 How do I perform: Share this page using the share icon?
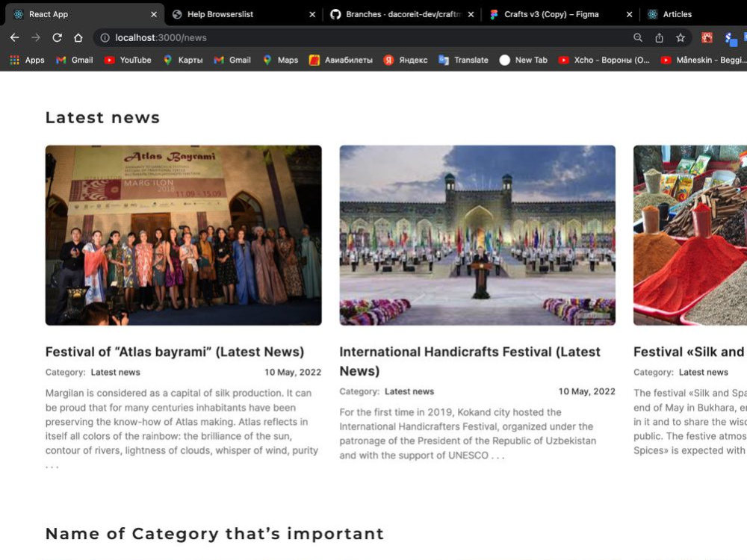pyautogui.click(x=659, y=37)
